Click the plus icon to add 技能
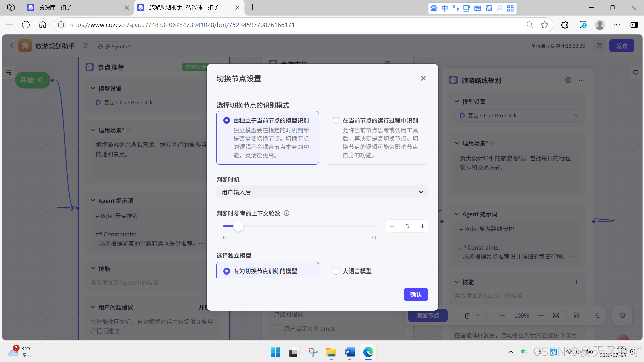 click(x=576, y=282)
